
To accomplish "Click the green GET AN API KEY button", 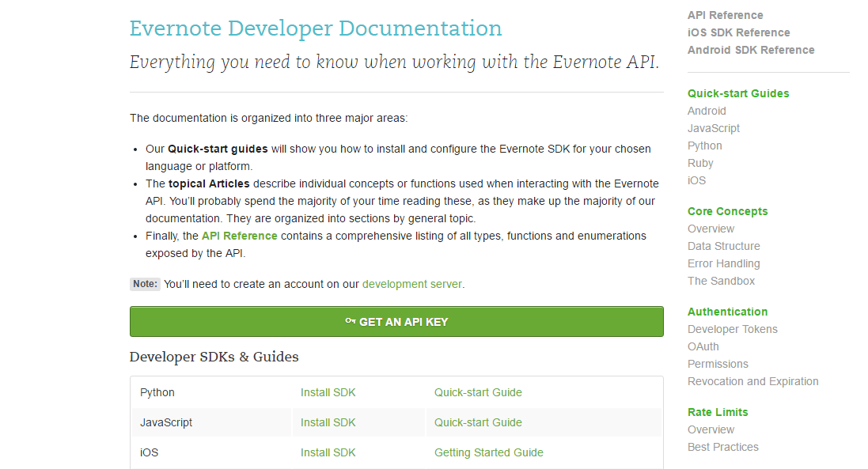I will click(396, 321).
